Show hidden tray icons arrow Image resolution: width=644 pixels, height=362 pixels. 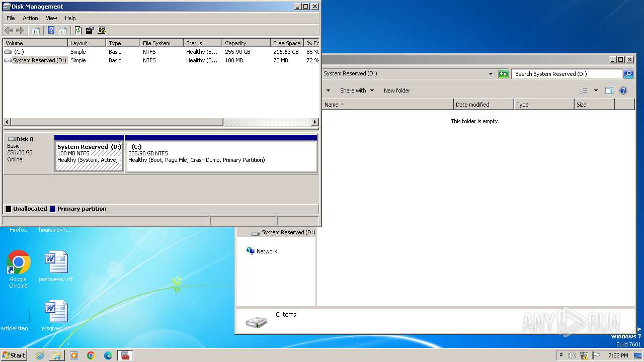[561, 355]
